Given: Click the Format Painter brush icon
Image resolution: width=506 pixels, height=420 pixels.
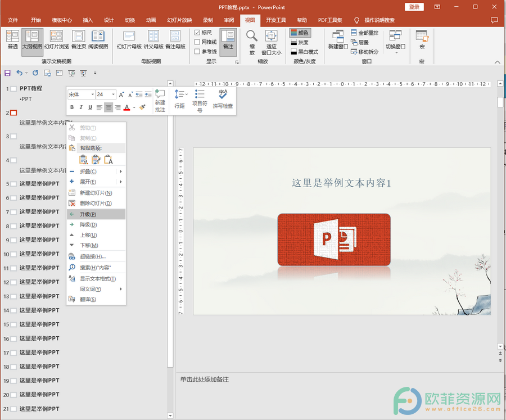Looking at the screenshot, I should (142, 107).
